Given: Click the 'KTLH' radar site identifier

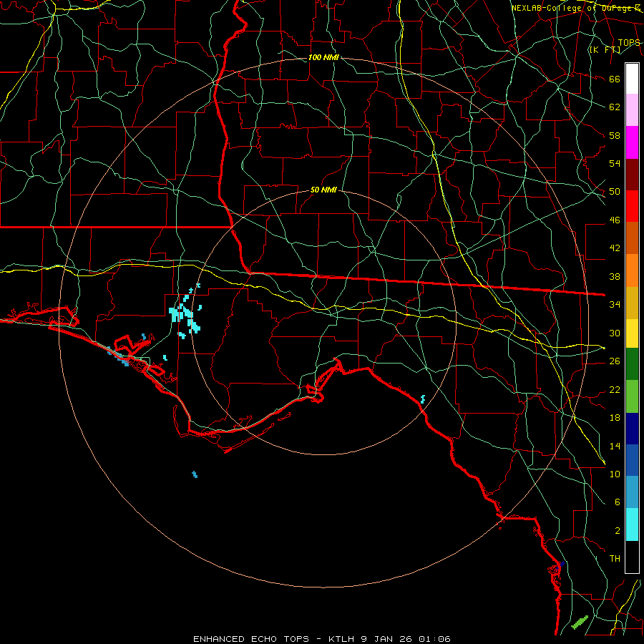Looking at the screenshot, I should 343,639.
